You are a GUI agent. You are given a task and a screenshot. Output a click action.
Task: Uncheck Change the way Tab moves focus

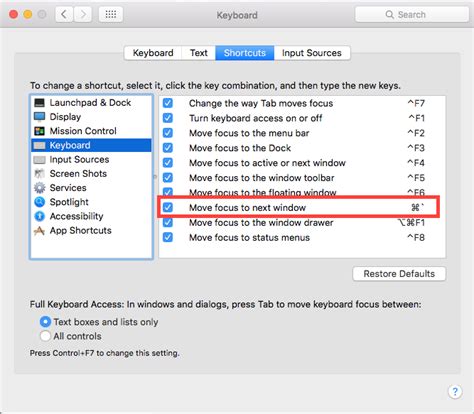coord(168,103)
